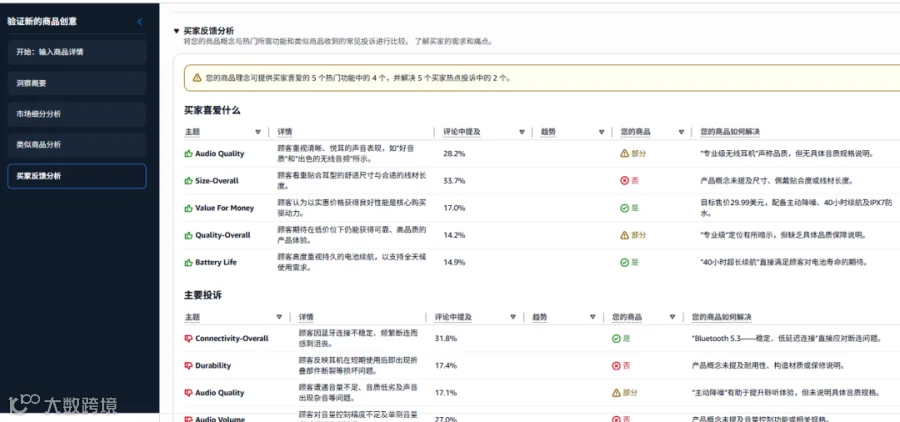Click 详情 column header in 买家喜爱什么 table
Screen dimensions: 900x422
point(285,132)
